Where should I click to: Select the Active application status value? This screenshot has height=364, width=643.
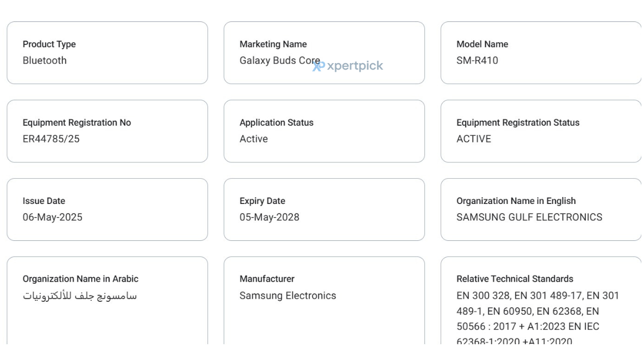tap(253, 139)
